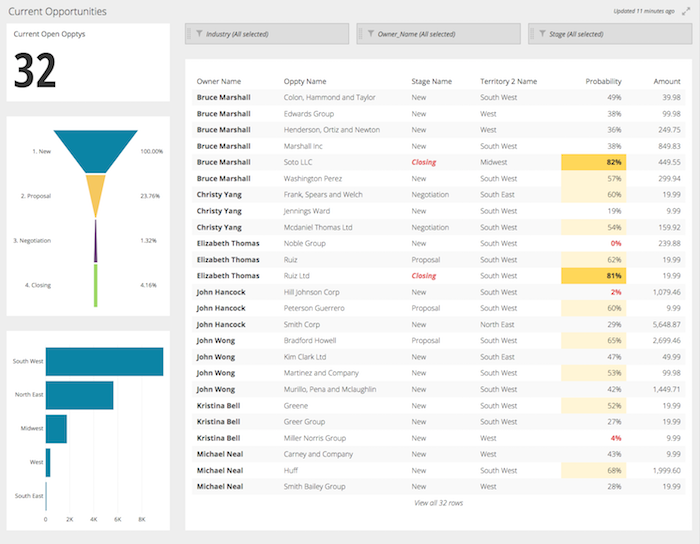Select Washington Perez opportunity

click(x=312, y=179)
